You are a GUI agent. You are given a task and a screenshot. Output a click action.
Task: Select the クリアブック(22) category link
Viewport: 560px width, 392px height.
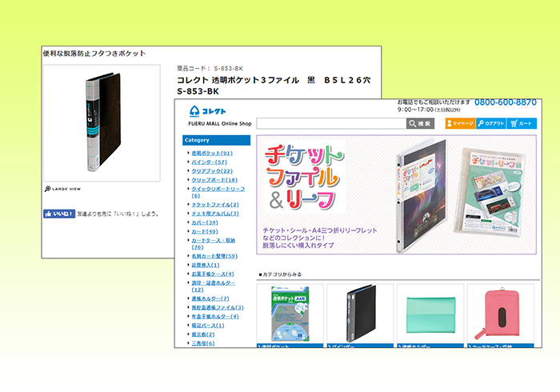[x=211, y=170]
